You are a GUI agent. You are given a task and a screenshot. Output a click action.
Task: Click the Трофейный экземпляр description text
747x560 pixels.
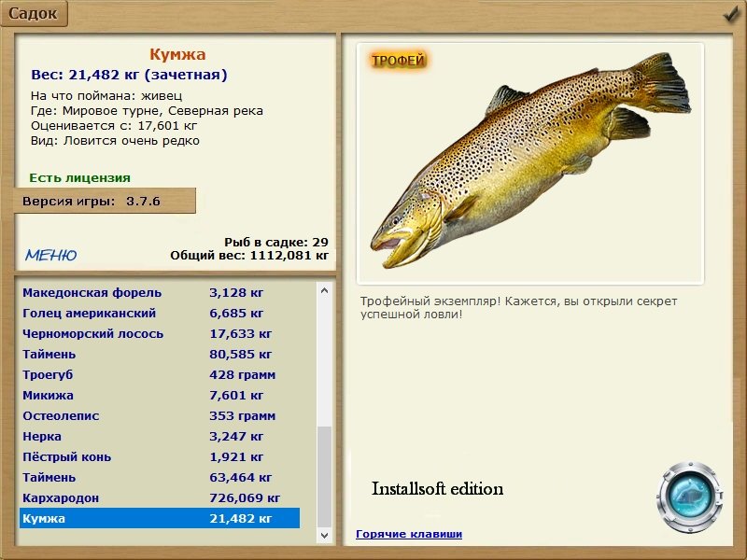point(518,308)
